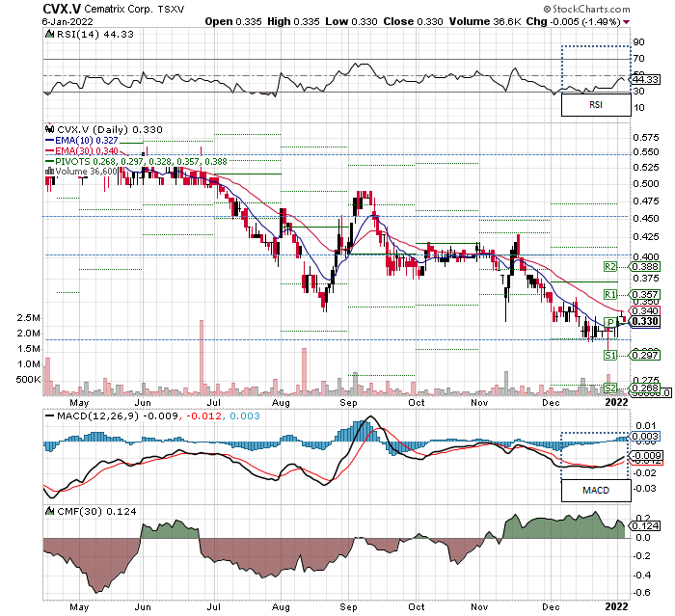This screenshot has width=675, height=616.
Task: Click the R2 pivot marker
Action: (x=610, y=267)
